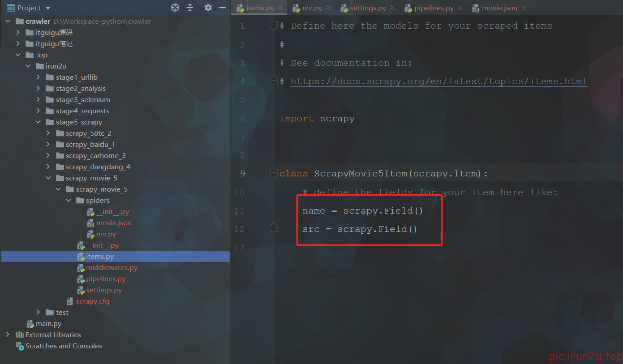
Task: Hide the Project tool window with minus icon
Action: tap(222, 8)
